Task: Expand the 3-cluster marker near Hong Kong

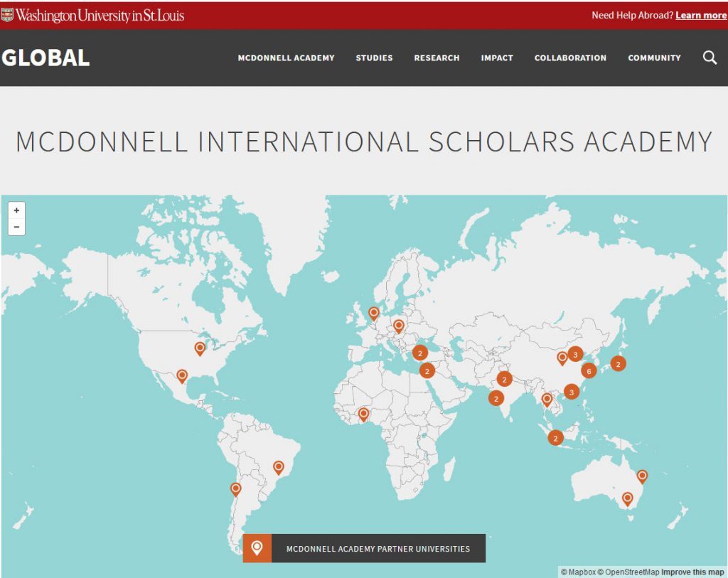Action: click(572, 392)
